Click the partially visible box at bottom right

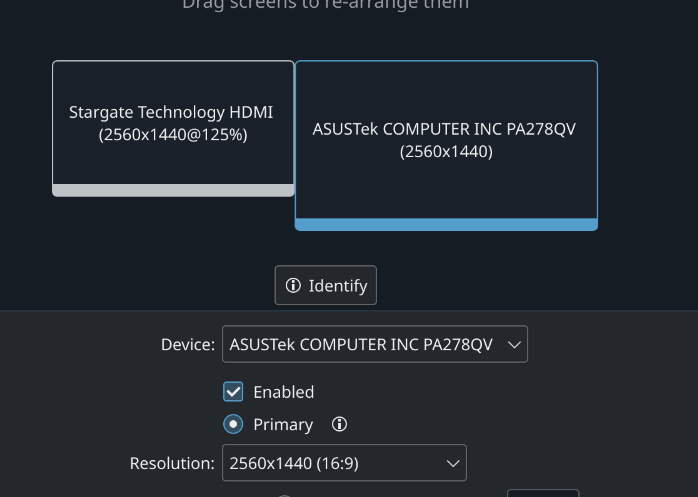click(542, 493)
